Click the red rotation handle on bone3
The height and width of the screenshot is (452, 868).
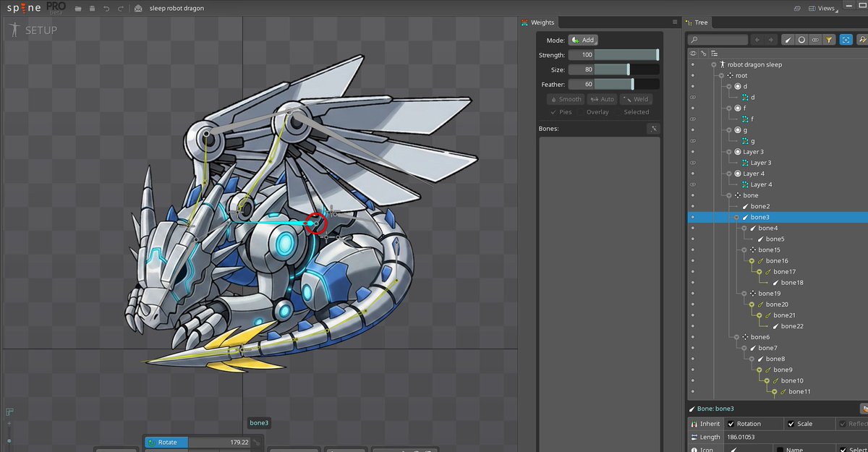click(315, 223)
